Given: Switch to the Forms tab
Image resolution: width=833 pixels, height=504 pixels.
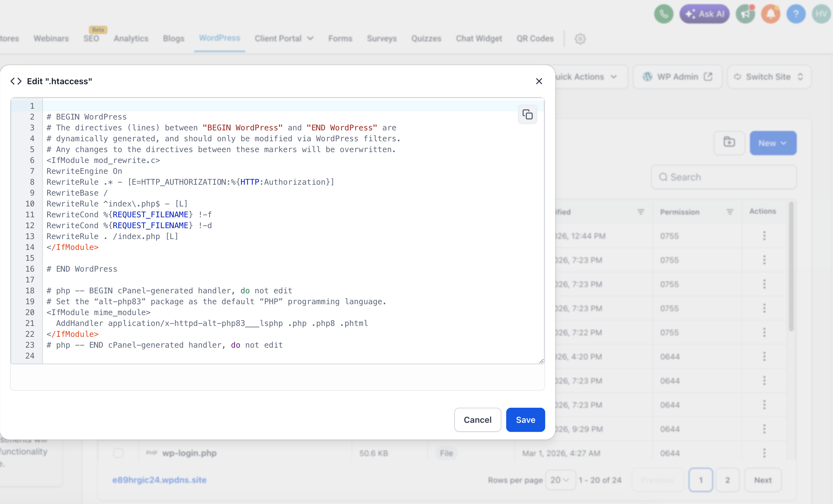Looking at the screenshot, I should point(340,39).
